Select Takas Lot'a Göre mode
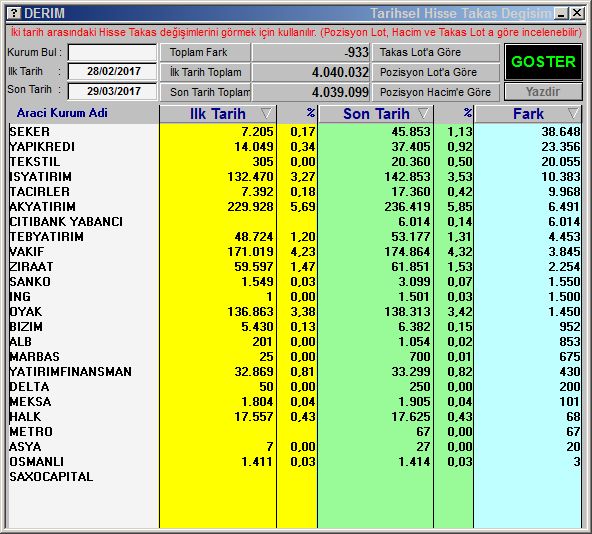The height and width of the screenshot is (534, 592). (436, 52)
